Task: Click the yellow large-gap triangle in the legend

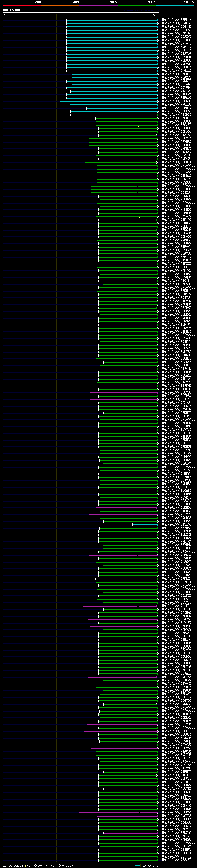Action: pyautogui.click(x=26, y=865)
